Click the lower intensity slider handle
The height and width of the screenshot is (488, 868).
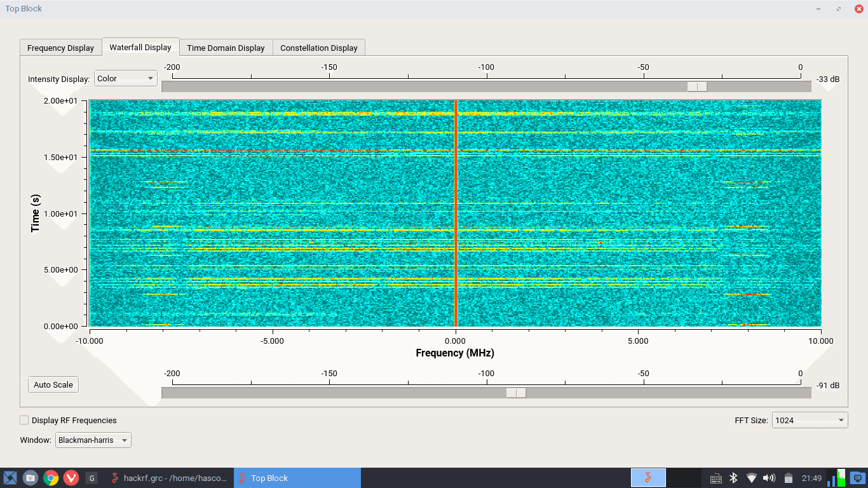point(516,393)
